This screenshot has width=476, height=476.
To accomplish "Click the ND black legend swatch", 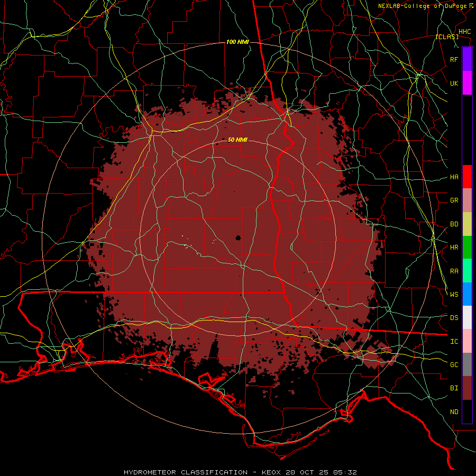I will point(467,411).
